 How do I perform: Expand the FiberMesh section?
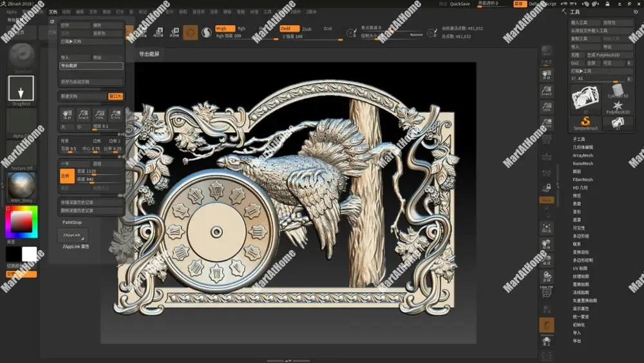pos(583,180)
